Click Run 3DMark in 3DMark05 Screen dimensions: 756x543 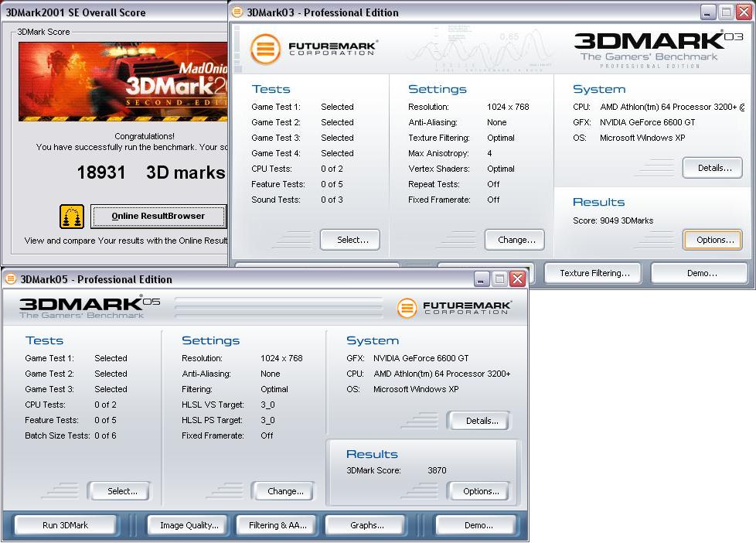(x=66, y=525)
